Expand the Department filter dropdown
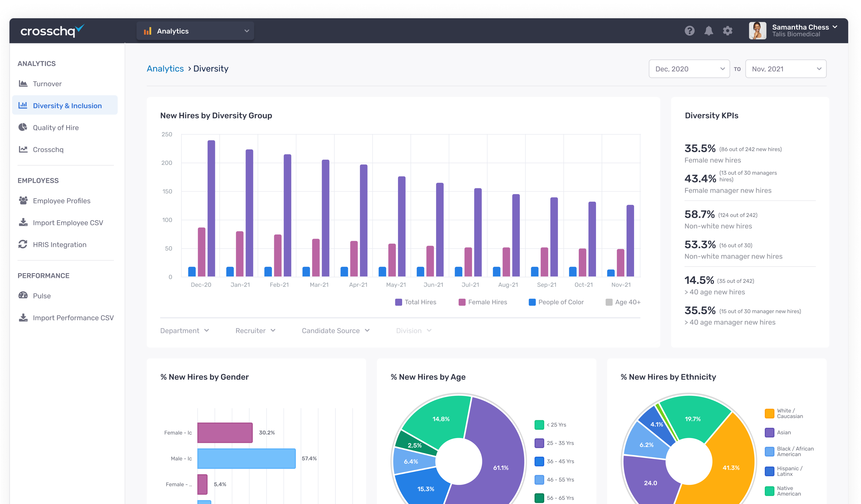861x504 pixels. pyautogui.click(x=184, y=330)
